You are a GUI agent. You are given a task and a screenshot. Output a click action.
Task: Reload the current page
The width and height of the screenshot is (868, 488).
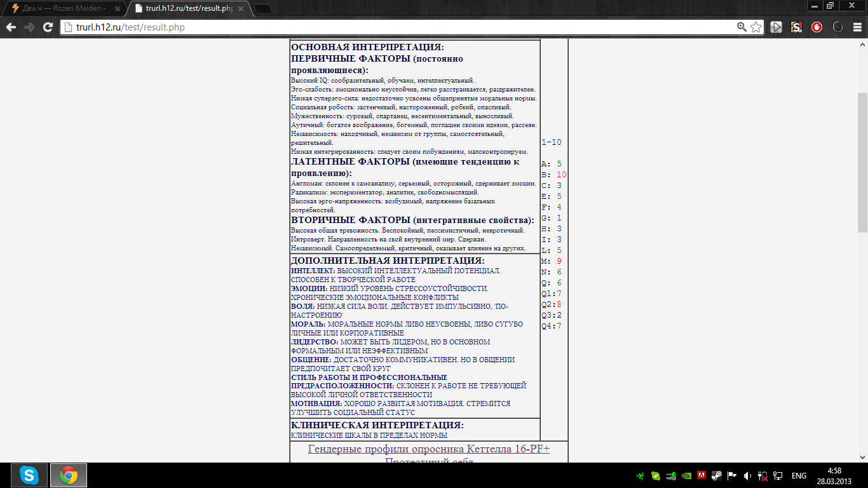48,27
